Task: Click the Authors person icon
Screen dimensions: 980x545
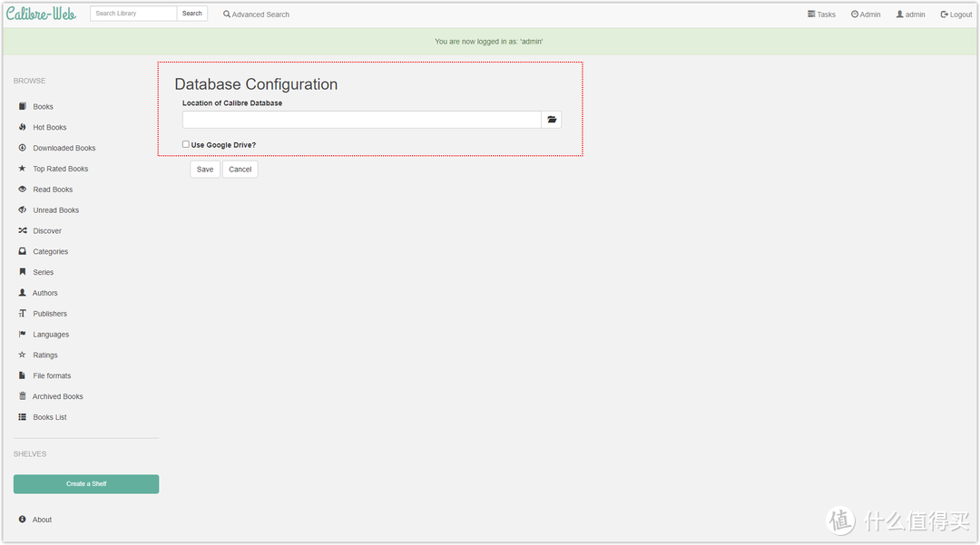Action: coord(23,292)
